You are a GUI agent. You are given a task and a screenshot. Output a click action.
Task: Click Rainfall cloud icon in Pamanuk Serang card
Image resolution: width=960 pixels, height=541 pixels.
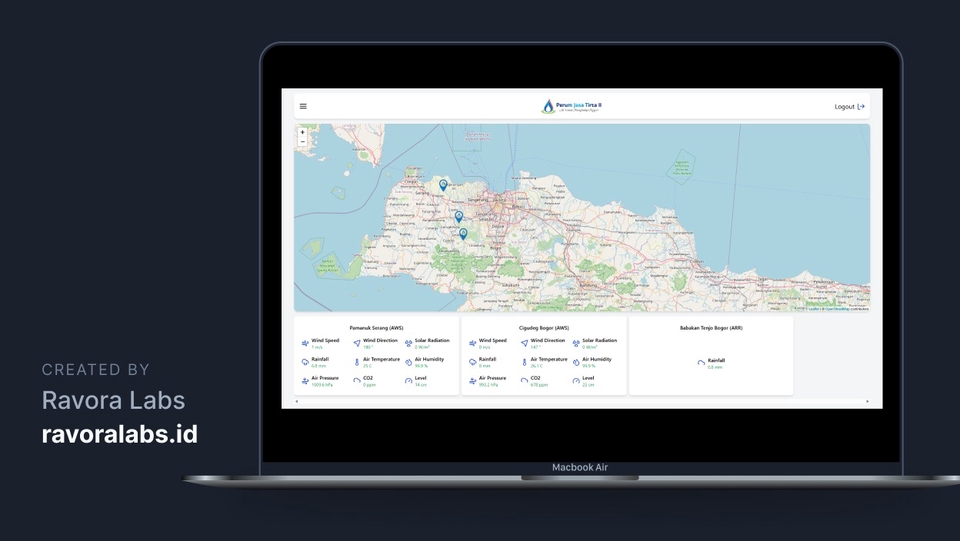click(x=305, y=362)
